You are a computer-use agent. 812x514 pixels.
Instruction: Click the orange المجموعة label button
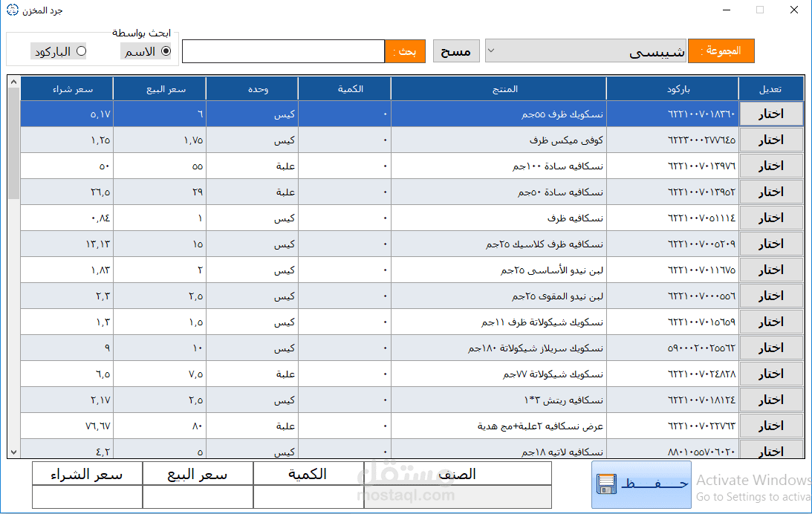[721, 51]
